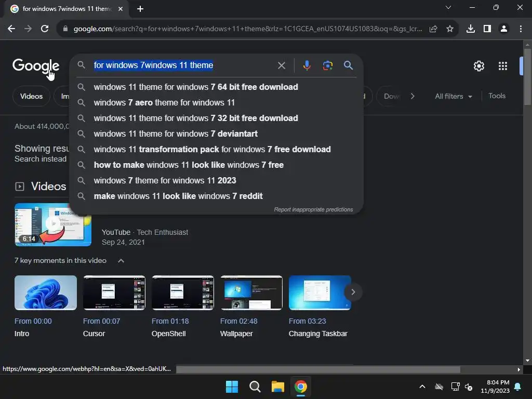The image size is (532, 399).
Task: Reload the current page
Action: (x=45, y=29)
